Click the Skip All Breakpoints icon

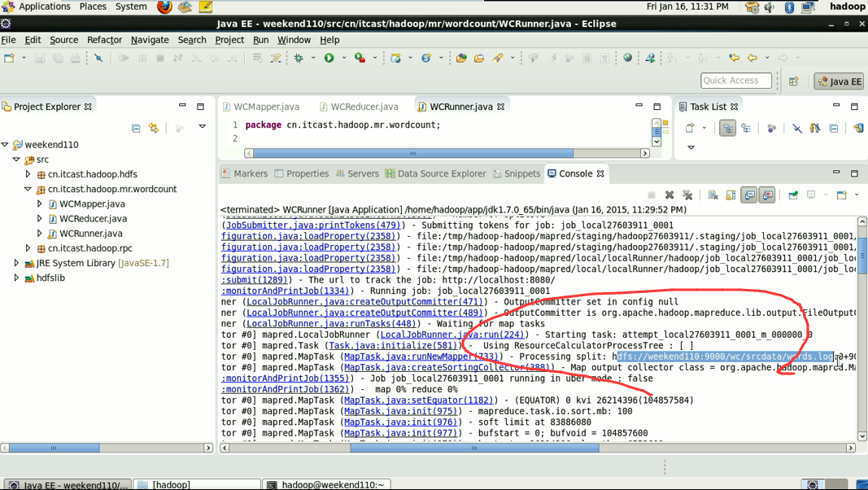tap(98, 58)
